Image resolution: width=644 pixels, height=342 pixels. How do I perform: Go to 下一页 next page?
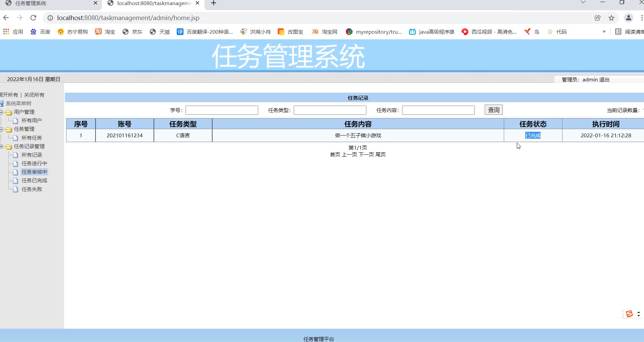[366, 154]
